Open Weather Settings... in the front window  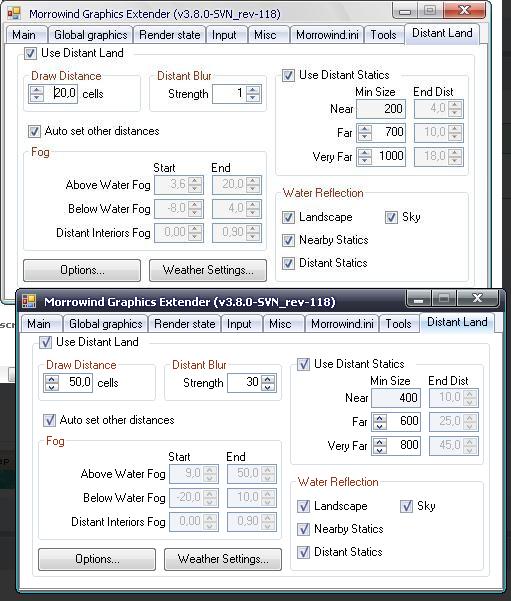(x=223, y=559)
